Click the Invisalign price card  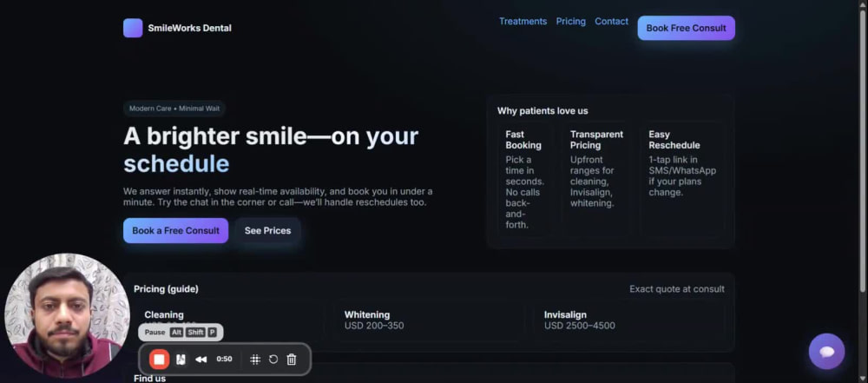pos(628,320)
